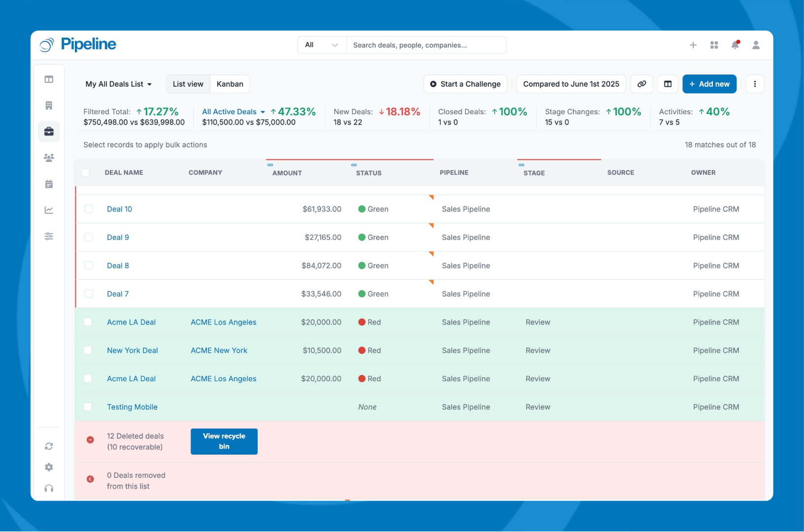Click the search deals input field
The image size is (804, 532).
[426, 45]
